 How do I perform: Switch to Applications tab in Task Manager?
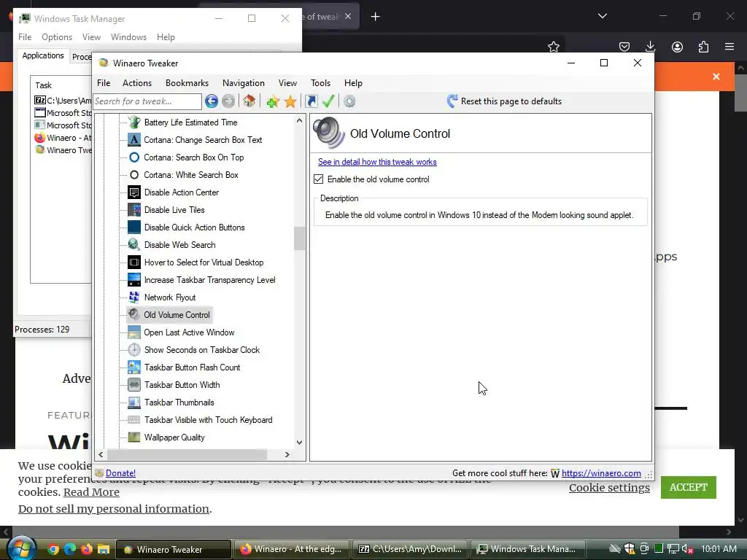(43, 55)
